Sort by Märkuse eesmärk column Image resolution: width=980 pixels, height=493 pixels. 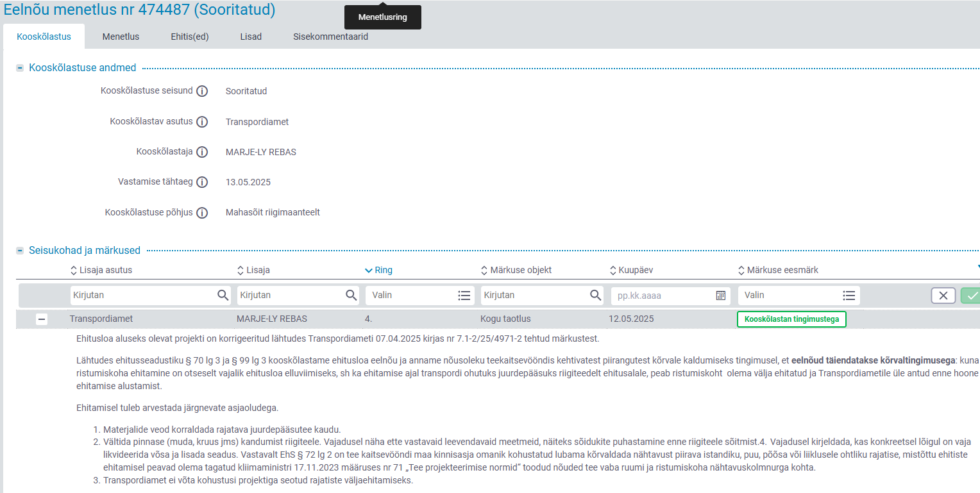click(x=779, y=270)
